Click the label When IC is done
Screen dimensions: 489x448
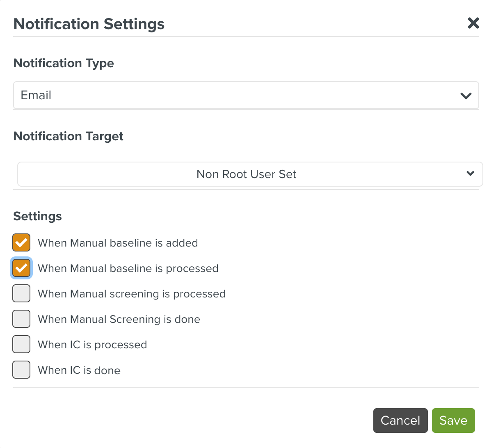point(79,370)
